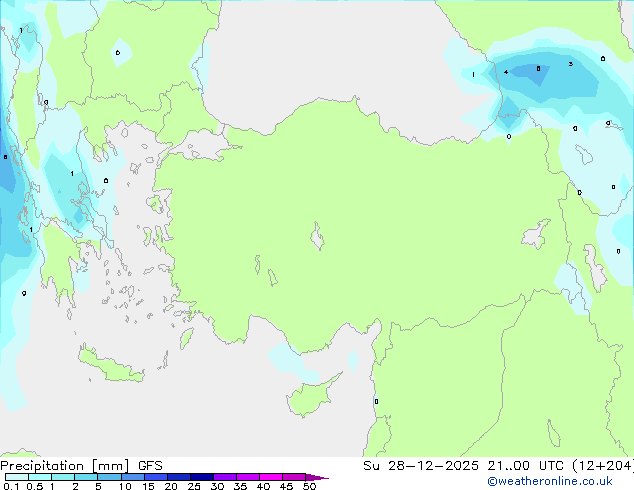The height and width of the screenshot is (490, 634).
Task: Click the over-50 arrow at legend end
Action: (317, 477)
